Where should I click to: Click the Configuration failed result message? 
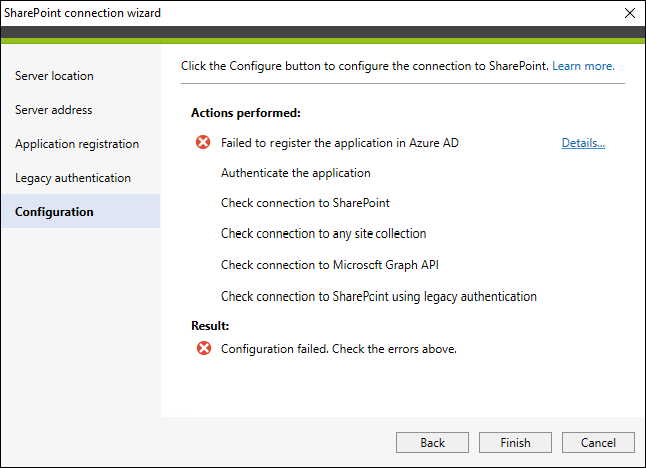pyautogui.click(x=339, y=349)
